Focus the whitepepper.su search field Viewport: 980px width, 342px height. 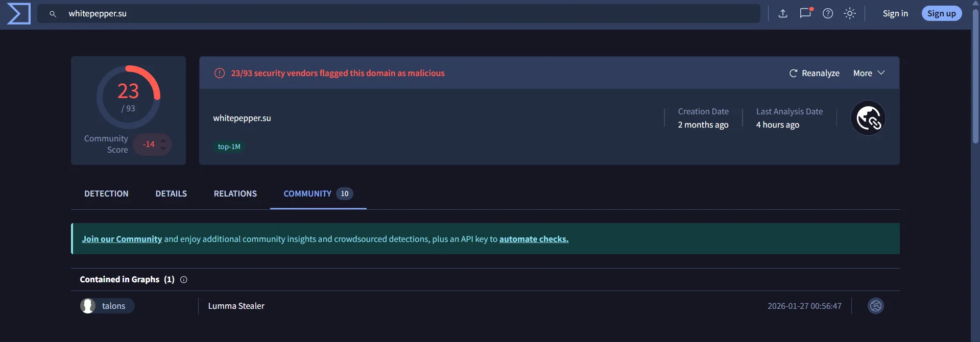(x=398, y=14)
